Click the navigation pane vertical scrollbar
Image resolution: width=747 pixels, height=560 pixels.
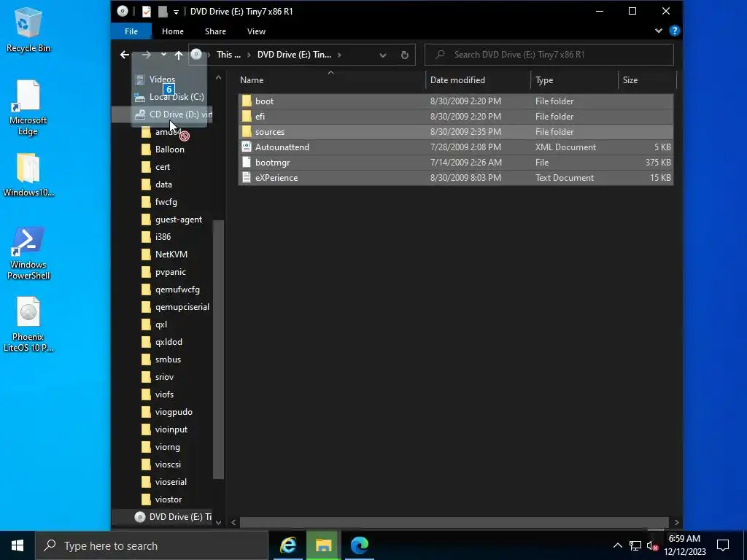pyautogui.click(x=218, y=350)
